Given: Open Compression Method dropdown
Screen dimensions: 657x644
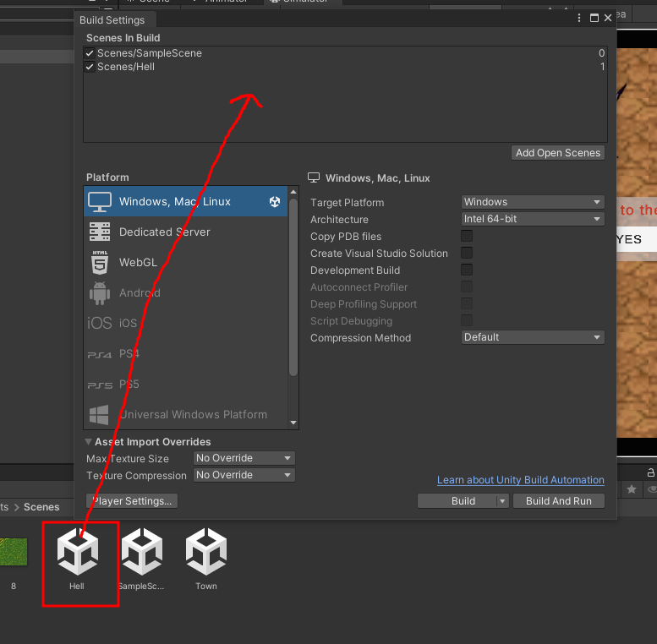Looking at the screenshot, I should (533, 337).
